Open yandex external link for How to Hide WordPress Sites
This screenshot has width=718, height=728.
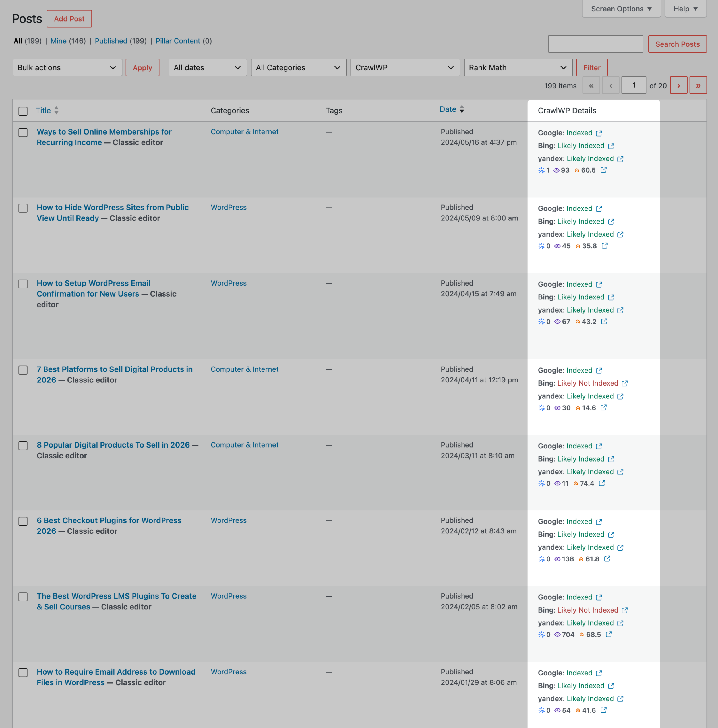pos(620,234)
